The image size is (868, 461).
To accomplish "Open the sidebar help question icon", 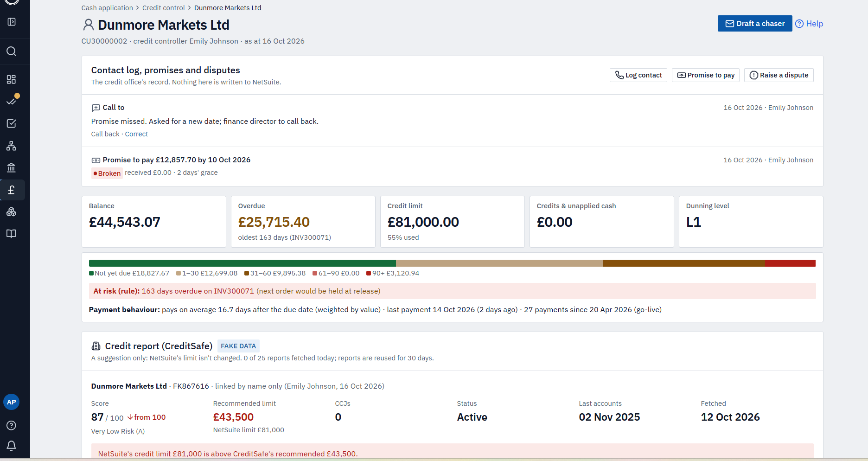I will coord(12,425).
